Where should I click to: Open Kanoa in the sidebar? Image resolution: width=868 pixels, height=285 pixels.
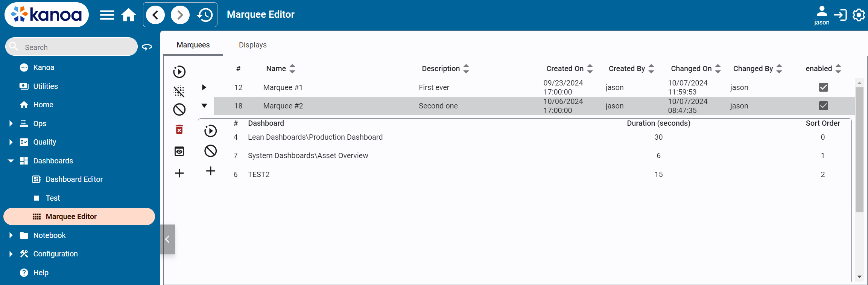click(44, 67)
